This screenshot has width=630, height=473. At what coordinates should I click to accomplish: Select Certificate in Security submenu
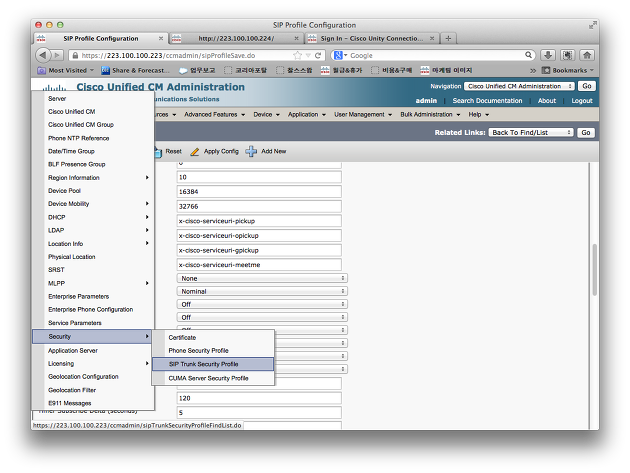213,338
